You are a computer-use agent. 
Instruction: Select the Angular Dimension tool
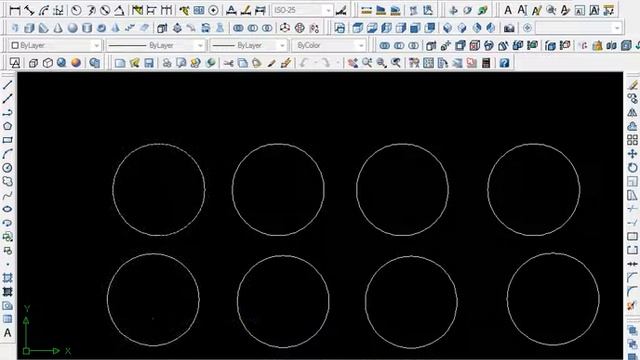[x=119, y=10]
